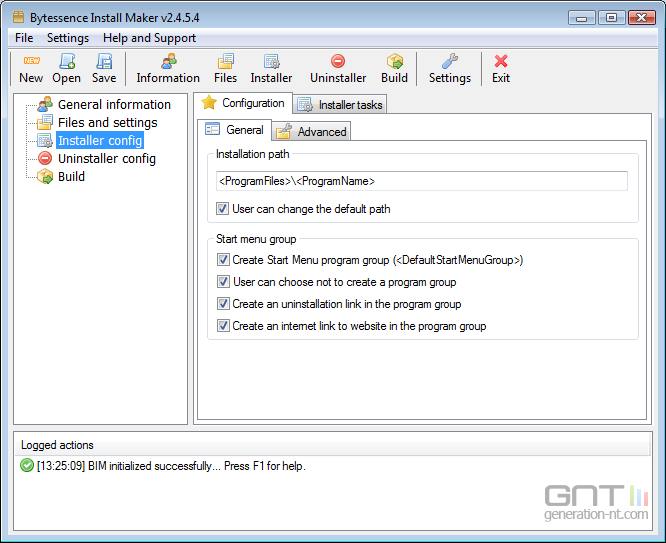666x543 pixels.
Task: Select Build tree item
Action: pyautogui.click(x=71, y=176)
